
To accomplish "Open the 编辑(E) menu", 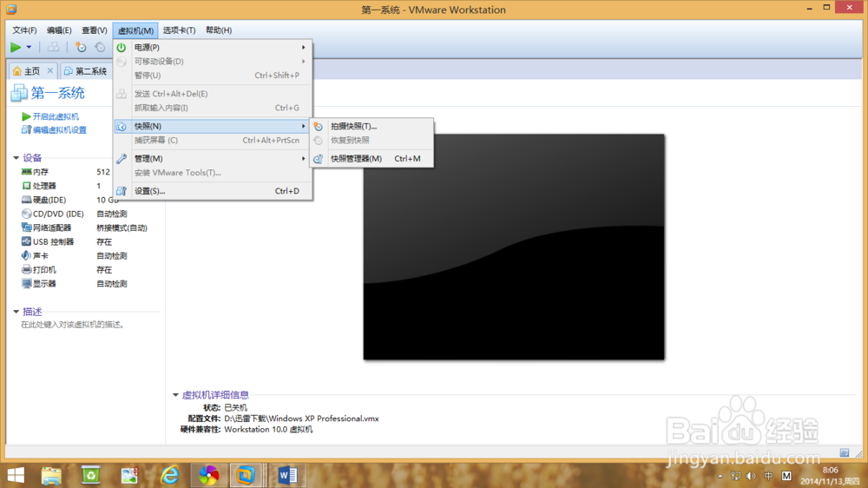I will [59, 30].
